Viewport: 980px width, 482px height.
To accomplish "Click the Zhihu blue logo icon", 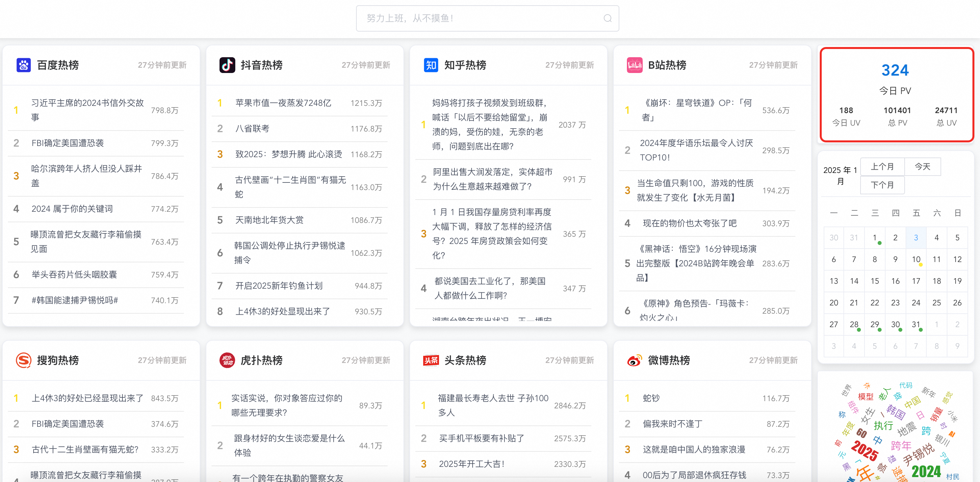I will click(x=431, y=65).
